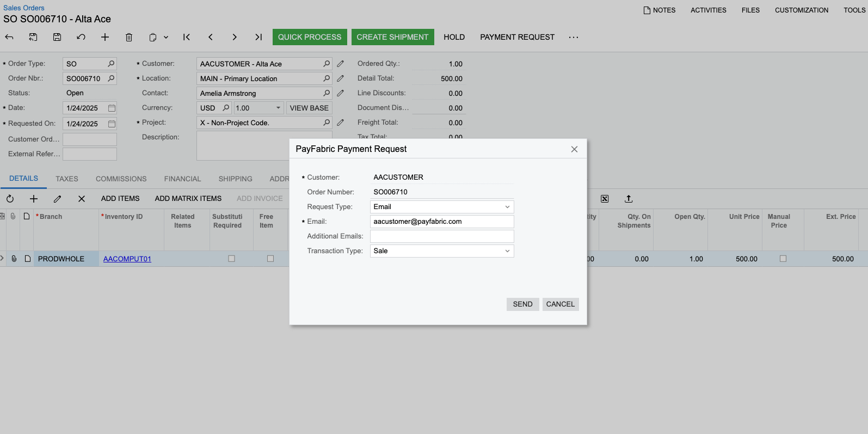The width and height of the screenshot is (868, 434).
Task: Click the copy to clipboard icon
Action: [153, 37]
